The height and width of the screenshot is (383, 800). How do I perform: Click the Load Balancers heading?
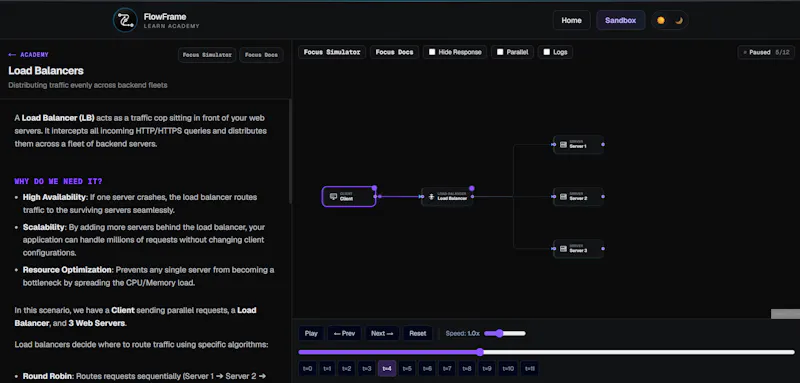pyautogui.click(x=46, y=70)
